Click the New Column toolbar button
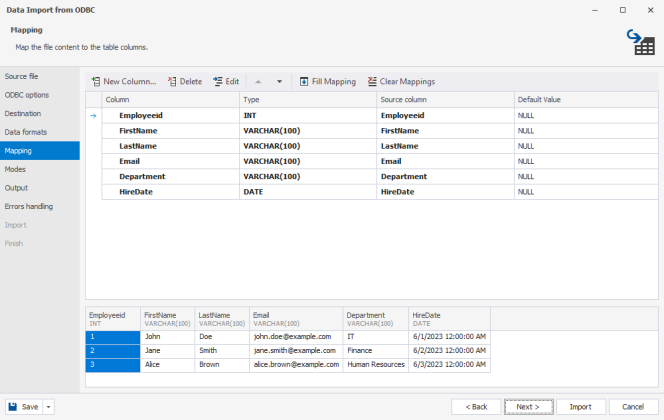 pyautogui.click(x=124, y=81)
